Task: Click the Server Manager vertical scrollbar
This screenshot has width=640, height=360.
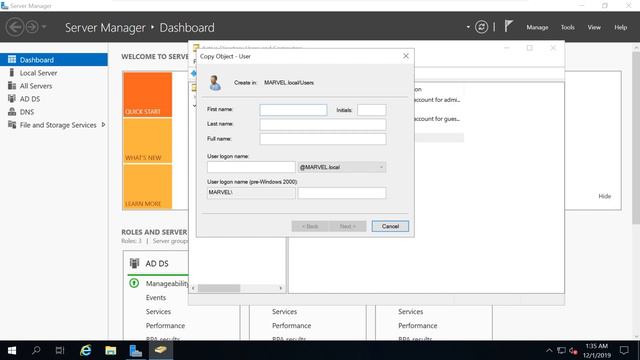Action: [x=636, y=138]
